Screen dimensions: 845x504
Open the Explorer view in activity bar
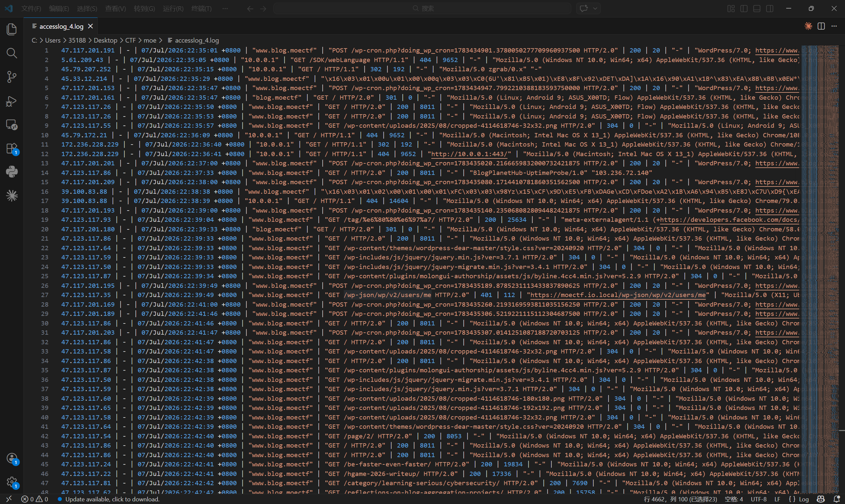[x=12, y=29]
